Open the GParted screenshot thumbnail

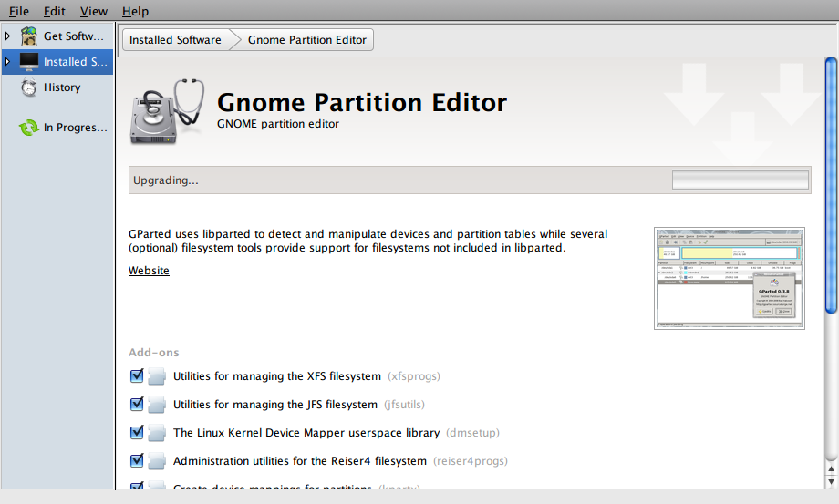[x=730, y=279]
